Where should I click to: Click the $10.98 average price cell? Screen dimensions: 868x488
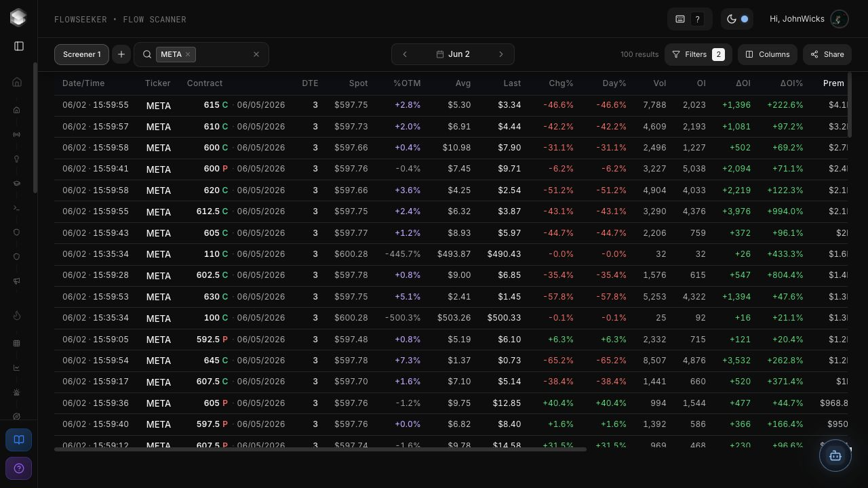pos(456,148)
